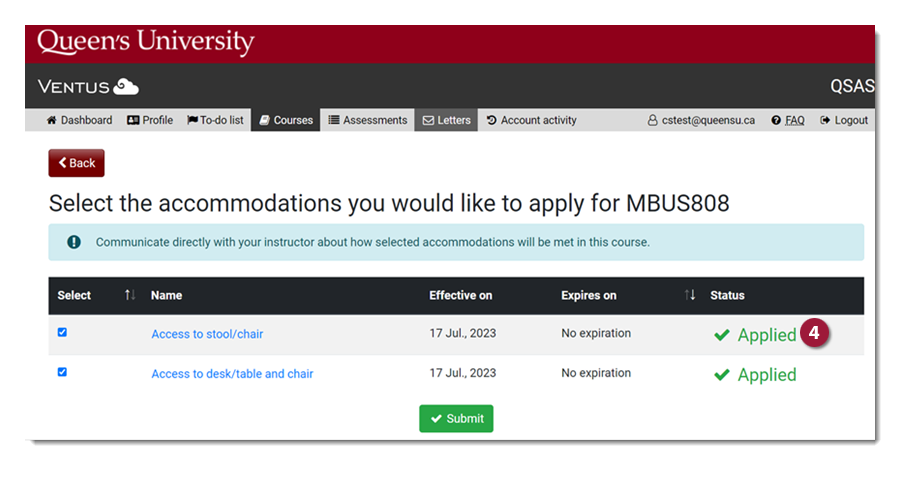Open the Access to stool/chair link
Screen dimensions: 911x477
pos(207,334)
